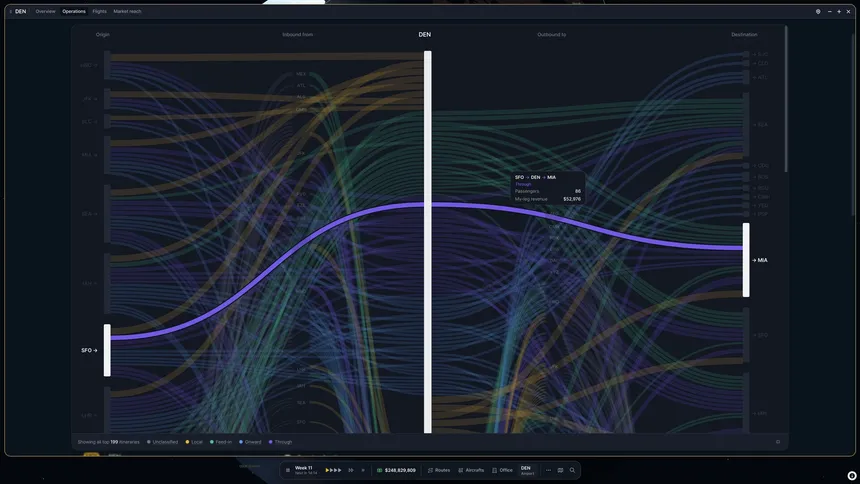Click the vertical scrollbar of the chart panel

coord(786,99)
